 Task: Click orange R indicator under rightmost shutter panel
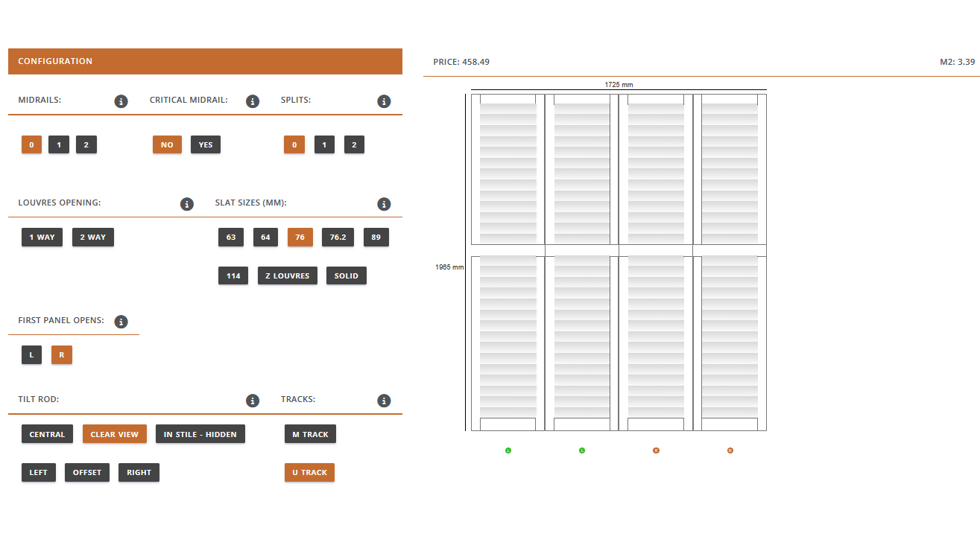(x=730, y=450)
